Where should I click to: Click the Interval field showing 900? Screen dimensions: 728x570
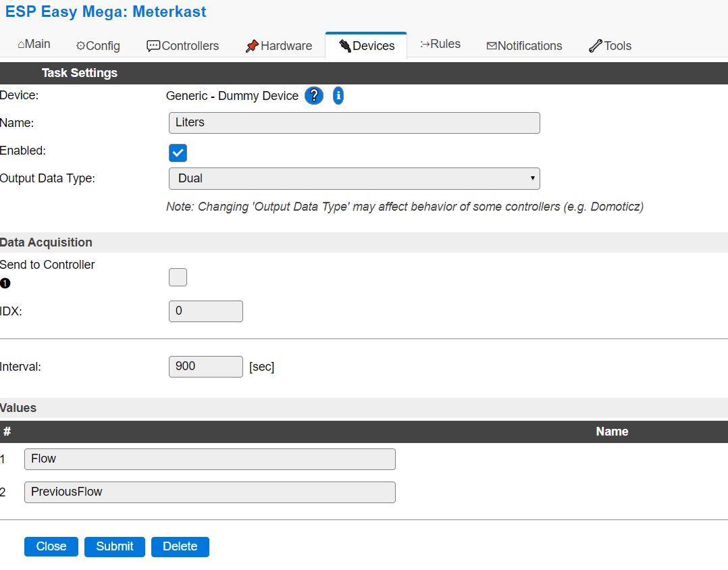click(x=206, y=367)
